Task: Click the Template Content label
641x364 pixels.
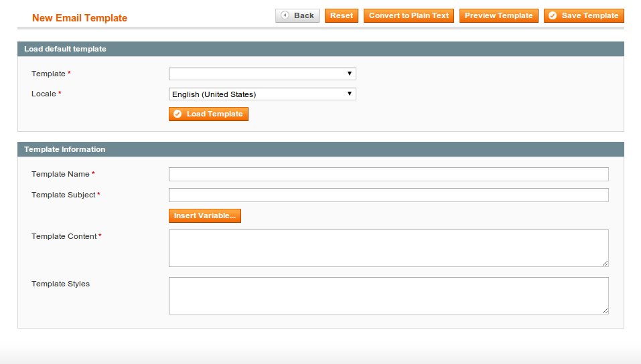Action: [64, 236]
